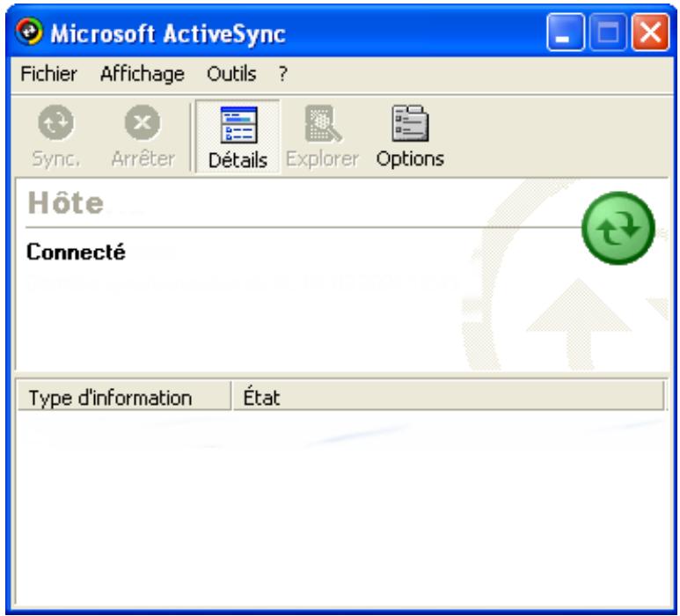This screenshot has width=680, height=616.
Task: Sort by État column header
Action: tap(449, 396)
